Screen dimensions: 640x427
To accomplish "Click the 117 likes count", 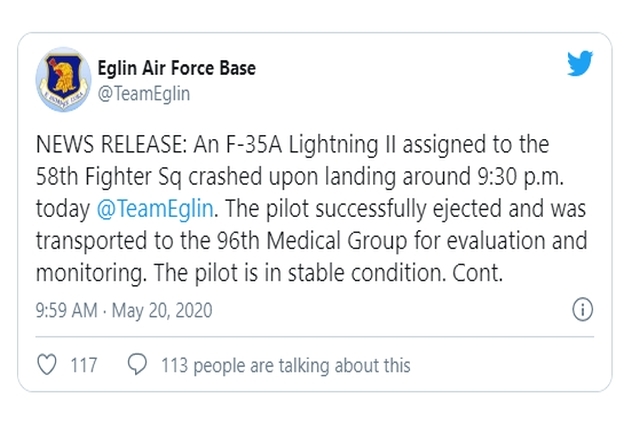I will (84, 365).
